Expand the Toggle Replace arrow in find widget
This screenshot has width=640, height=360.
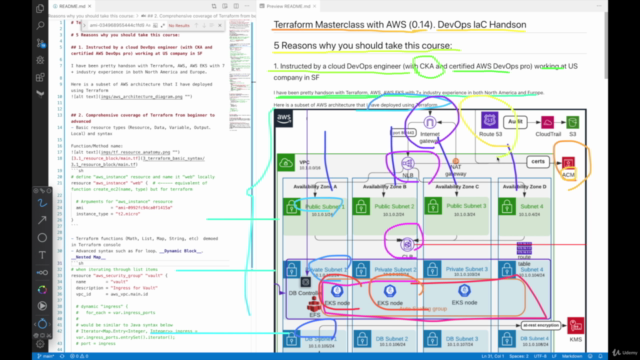click(84, 25)
